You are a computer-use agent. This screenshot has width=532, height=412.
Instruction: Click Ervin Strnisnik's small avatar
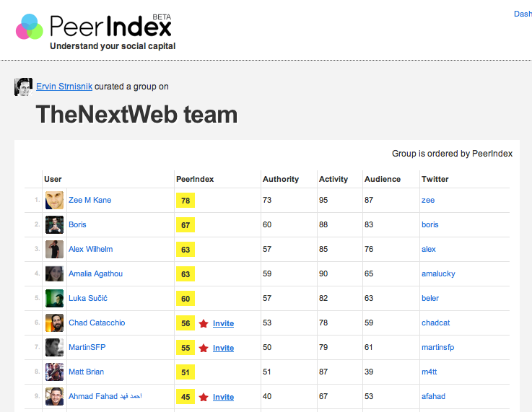click(x=23, y=87)
